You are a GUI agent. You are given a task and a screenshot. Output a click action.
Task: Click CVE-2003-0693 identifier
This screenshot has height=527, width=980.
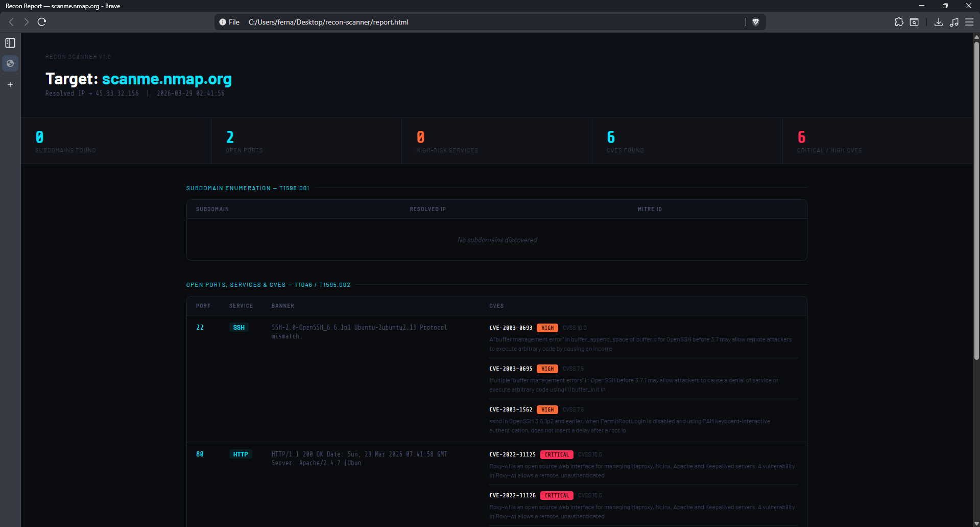[511, 328]
